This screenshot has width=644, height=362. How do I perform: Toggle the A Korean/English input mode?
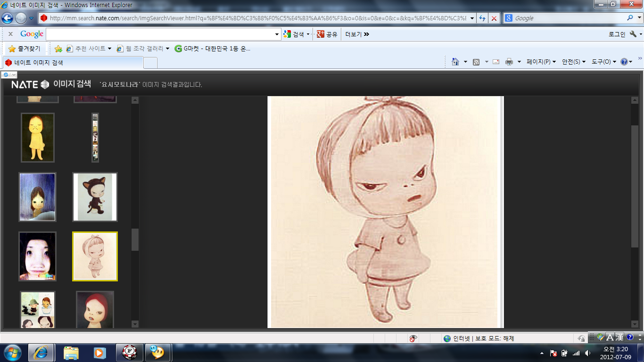(610, 337)
